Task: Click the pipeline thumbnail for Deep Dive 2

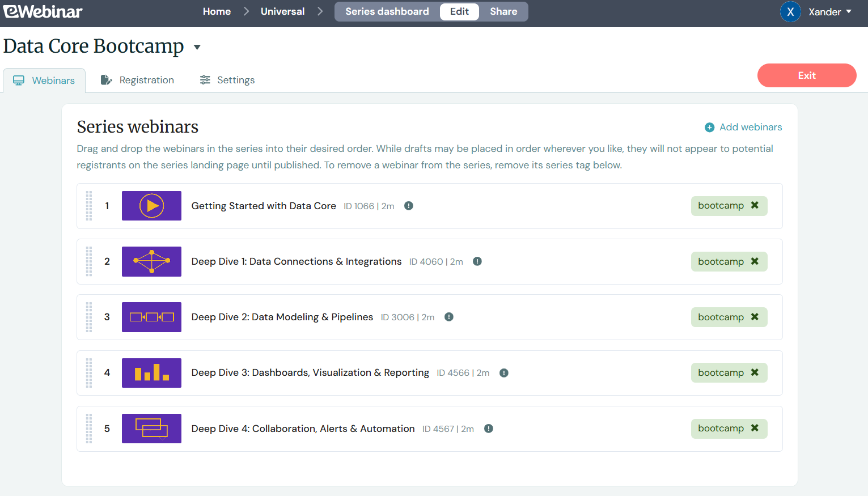Action: (x=151, y=317)
